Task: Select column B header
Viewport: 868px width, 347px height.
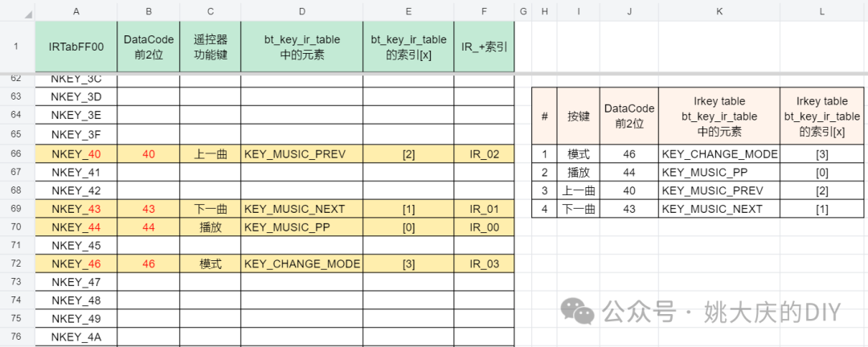Action: (149, 10)
